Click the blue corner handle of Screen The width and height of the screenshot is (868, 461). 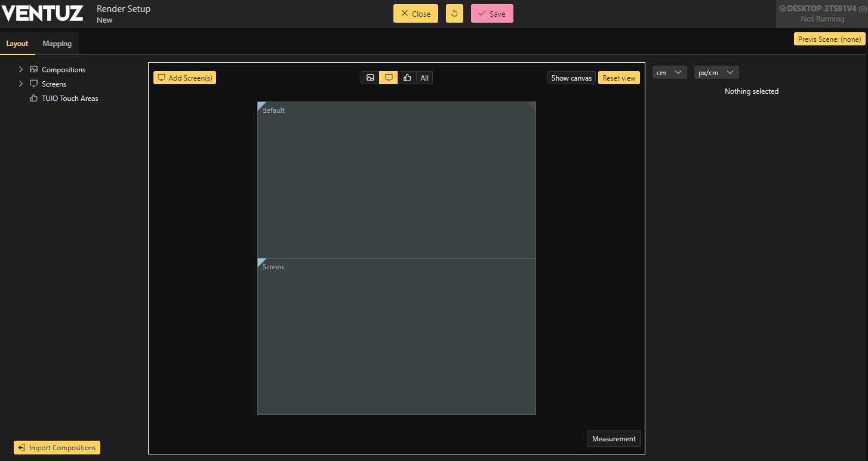pos(260,262)
